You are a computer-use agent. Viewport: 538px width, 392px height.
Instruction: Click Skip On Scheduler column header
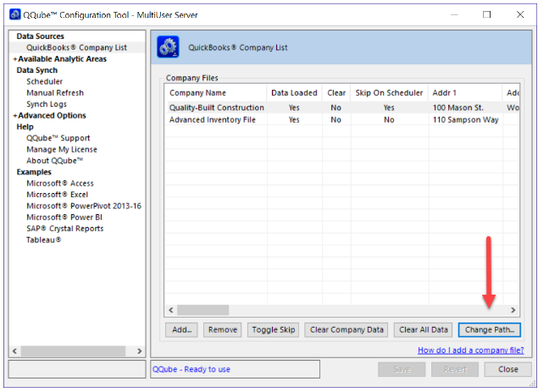coord(389,93)
